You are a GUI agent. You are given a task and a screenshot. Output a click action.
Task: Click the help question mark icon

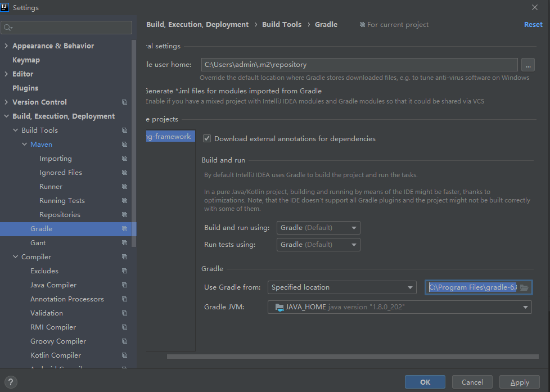[x=11, y=382]
